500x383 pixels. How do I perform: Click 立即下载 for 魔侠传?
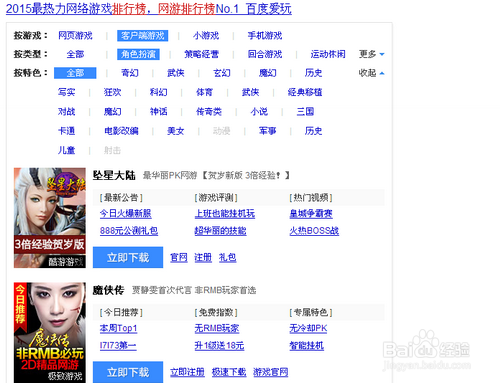point(128,372)
